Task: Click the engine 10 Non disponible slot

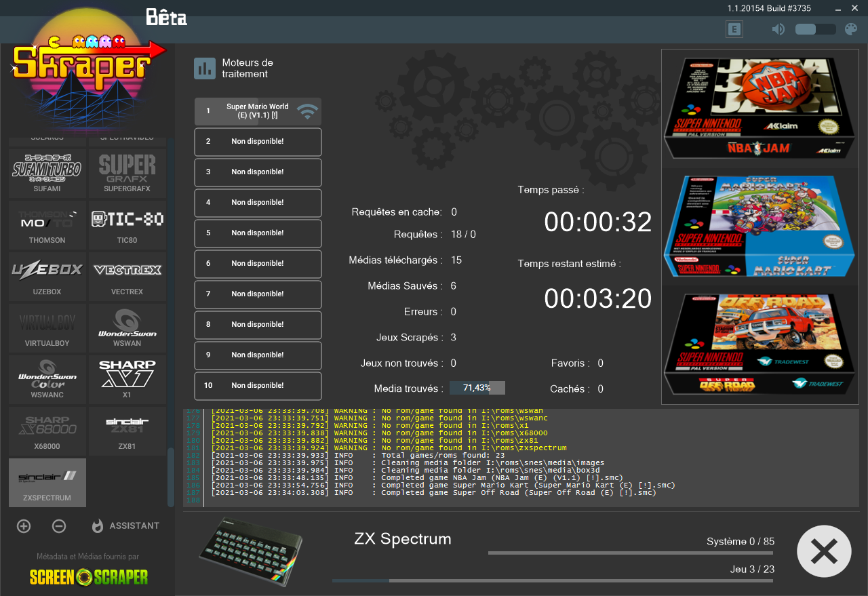Action: (258, 386)
